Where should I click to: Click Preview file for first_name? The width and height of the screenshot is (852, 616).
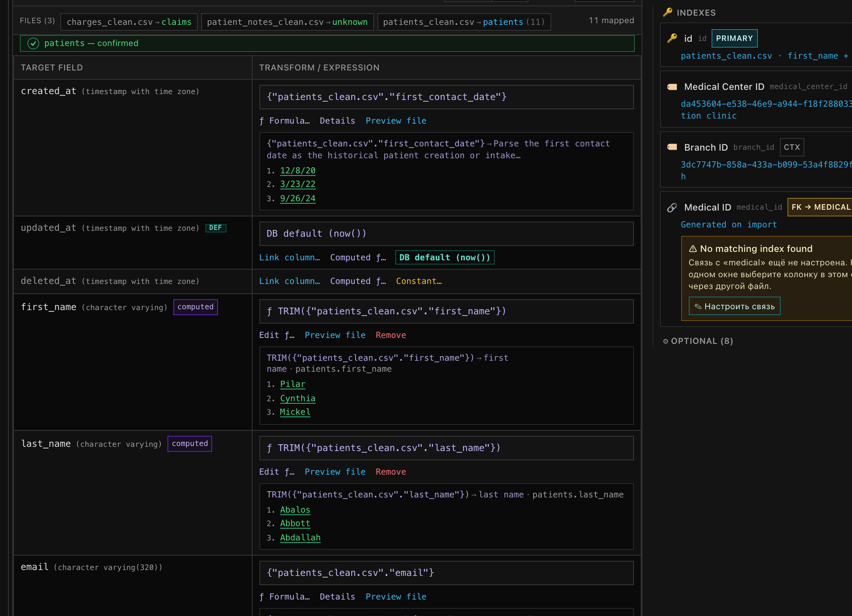[x=335, y=335]
